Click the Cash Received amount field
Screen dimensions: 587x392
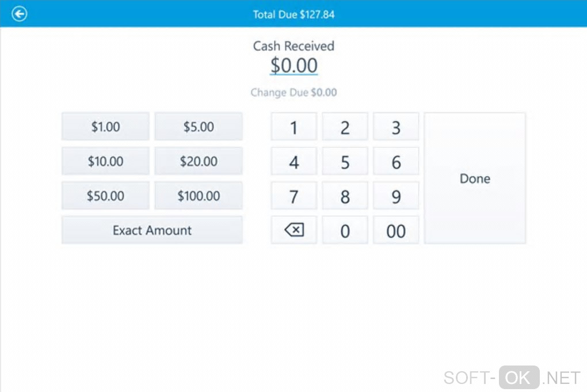(x=293, y=66)
